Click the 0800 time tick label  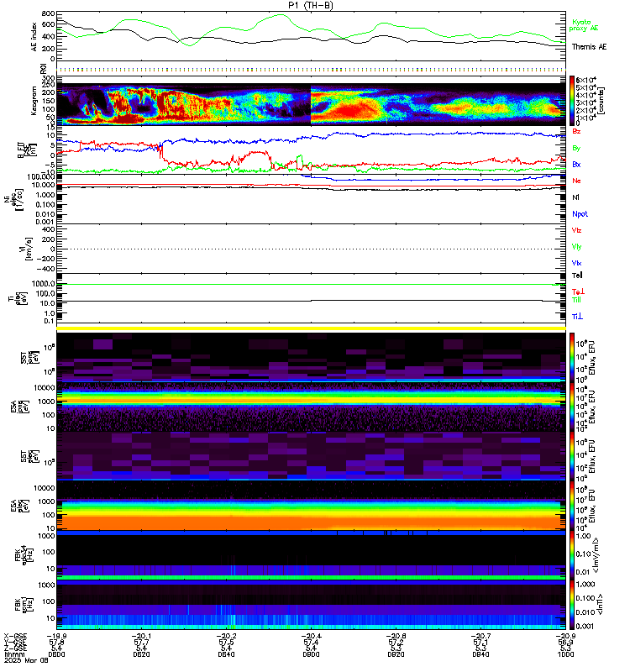[x=56, y=654]
